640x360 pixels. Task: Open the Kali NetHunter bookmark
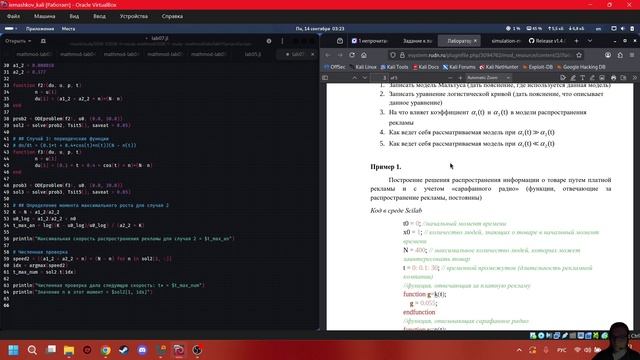499,67
